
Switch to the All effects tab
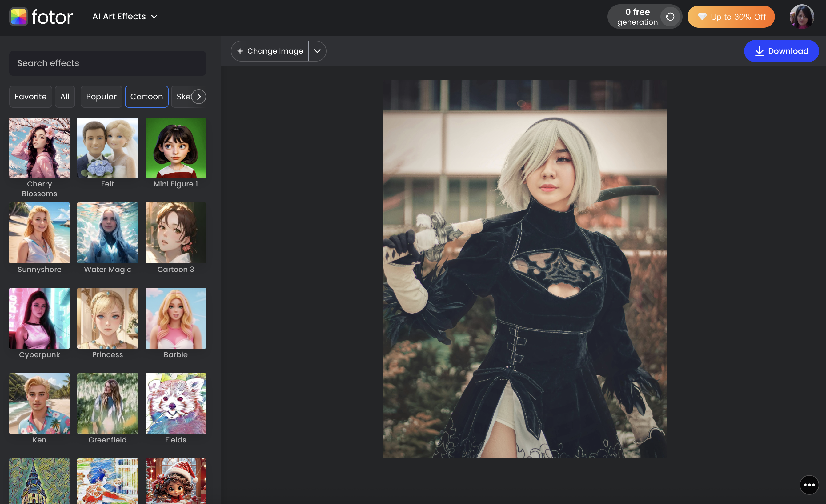tap(65, 97)
